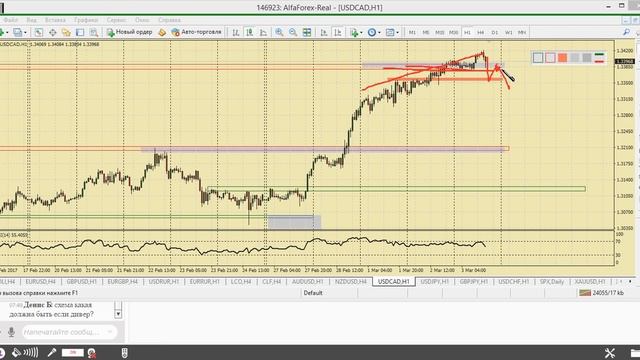Open the Indicators list icon
This screenshot has width=640, height=360.
coord(354,32)
